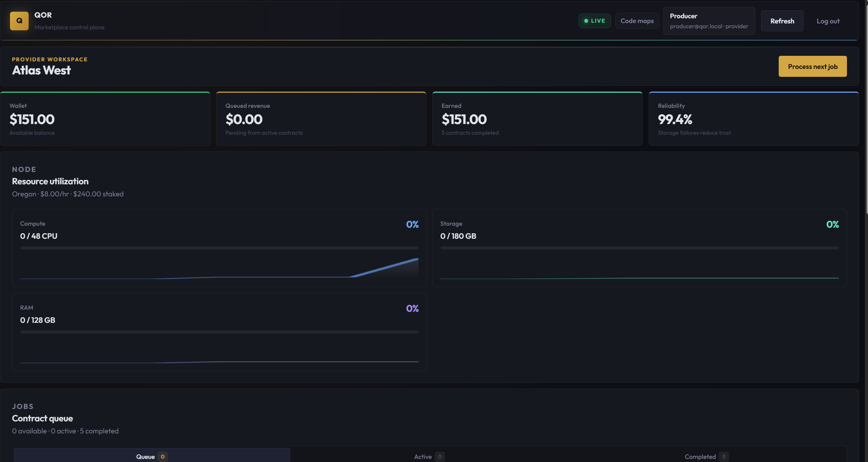868x462 pixels.
Task: Click the Storage 0% indicator
Action: (832, 225)
